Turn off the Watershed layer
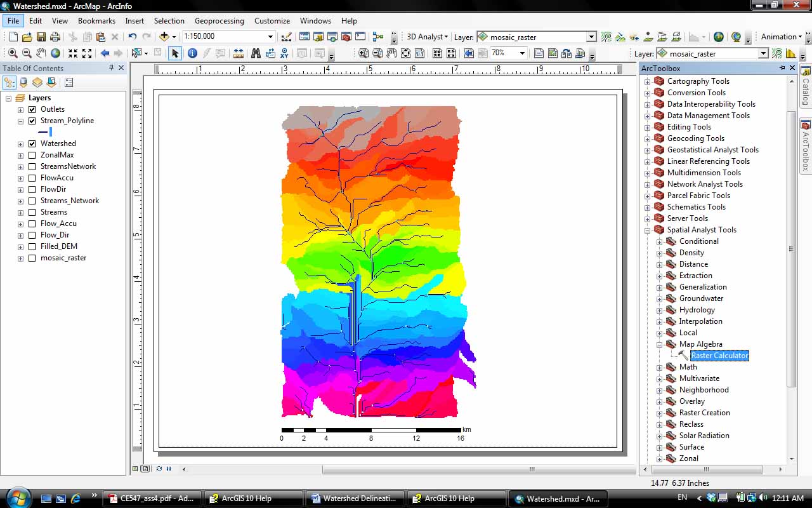This screenshot has height=508, width=812. [32, 144]
